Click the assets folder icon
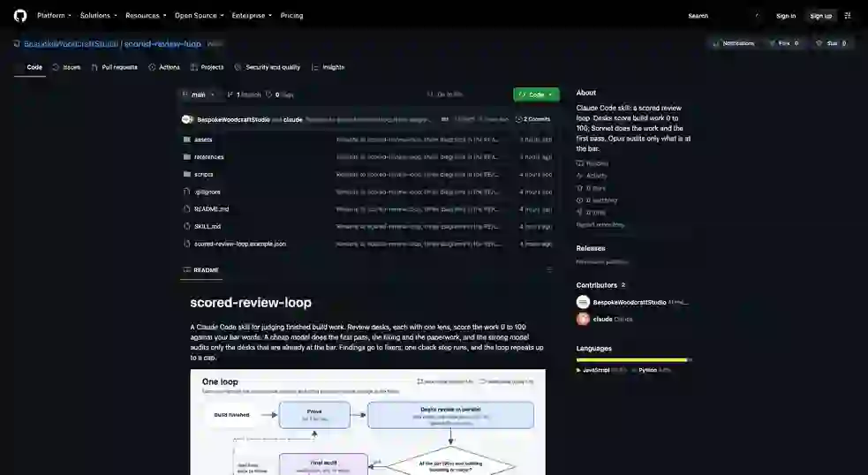The width and height of the screenshot is (868, 475). [x=187, y=139]
